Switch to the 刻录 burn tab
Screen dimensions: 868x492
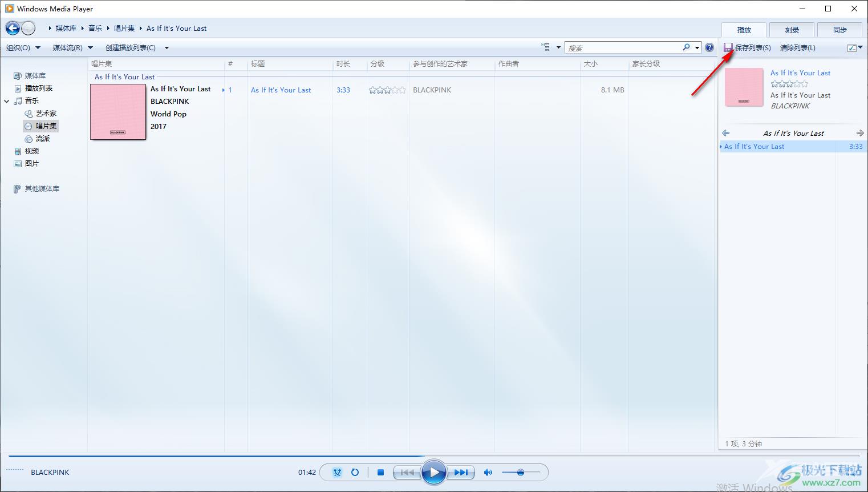(792, 30)
